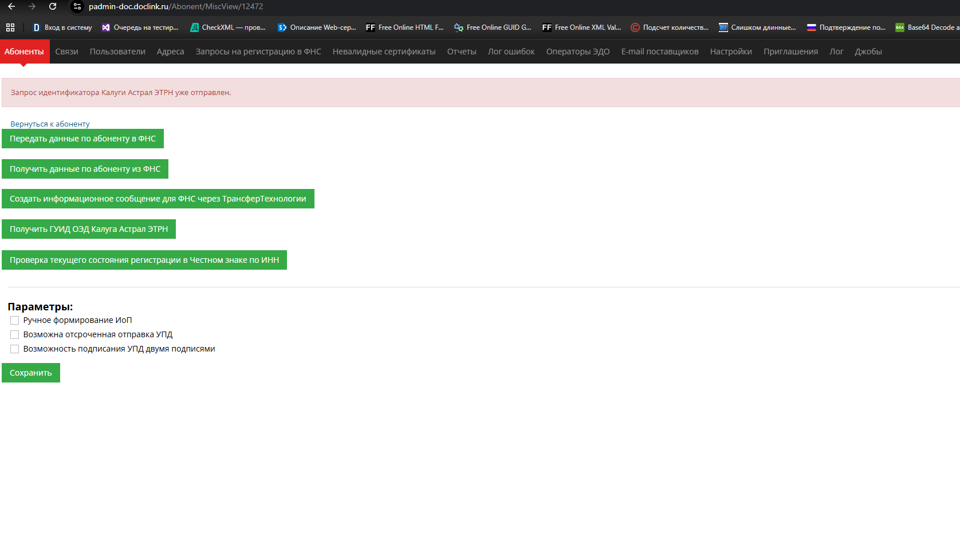Open the Лог ошибок tab

[511, 52]
